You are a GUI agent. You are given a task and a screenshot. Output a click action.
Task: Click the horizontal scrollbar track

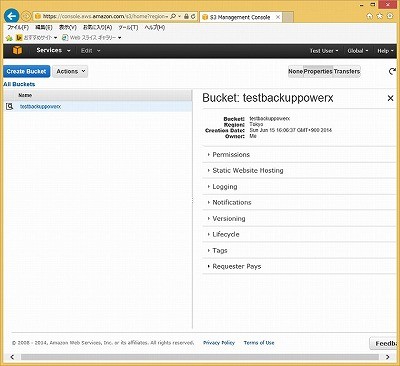pos(200,357)
